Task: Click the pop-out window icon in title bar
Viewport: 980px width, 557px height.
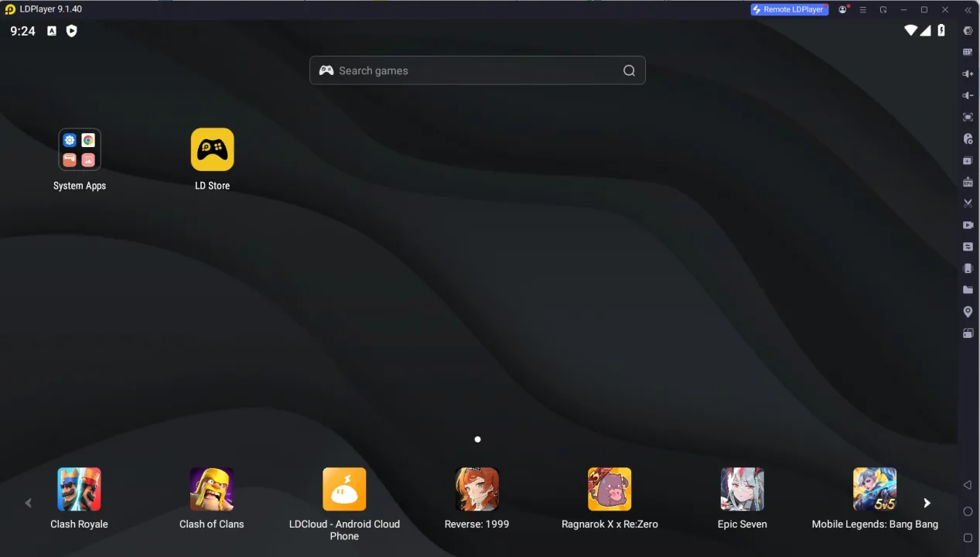Action: (883, 9)
